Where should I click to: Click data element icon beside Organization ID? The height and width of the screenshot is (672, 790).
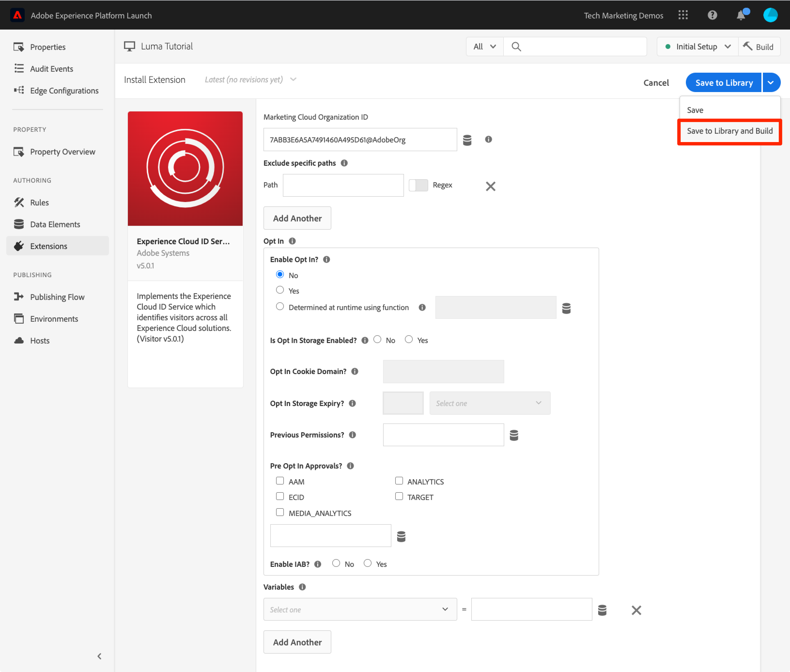[467, 140]
